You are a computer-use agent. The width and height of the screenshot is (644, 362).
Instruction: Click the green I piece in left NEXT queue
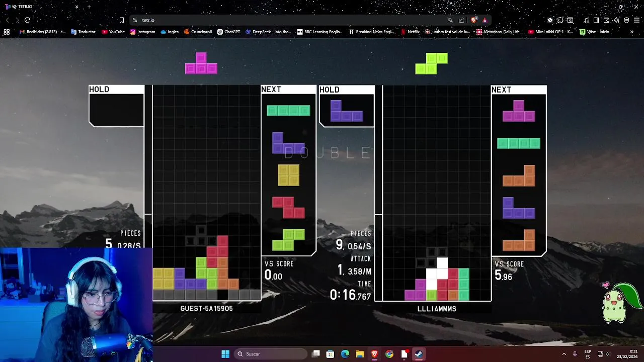(288, 111)
